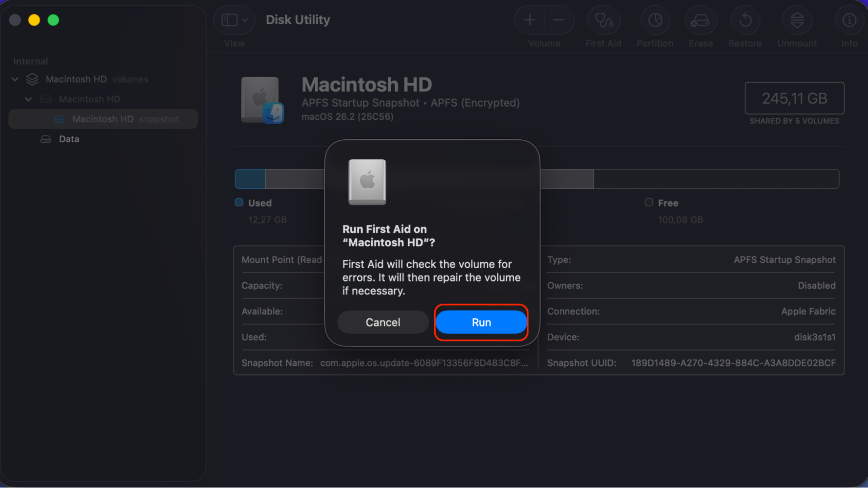This screenshot has height=488, width=868.
Task: Open the View dropdown chevron
Action: click(x=244, y=20)
